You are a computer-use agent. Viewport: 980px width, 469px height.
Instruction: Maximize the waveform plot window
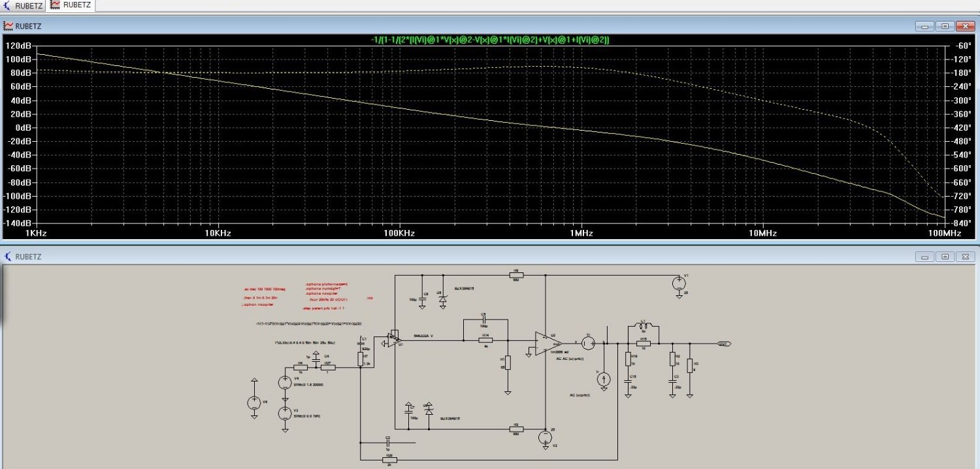[x=945, y=26]
